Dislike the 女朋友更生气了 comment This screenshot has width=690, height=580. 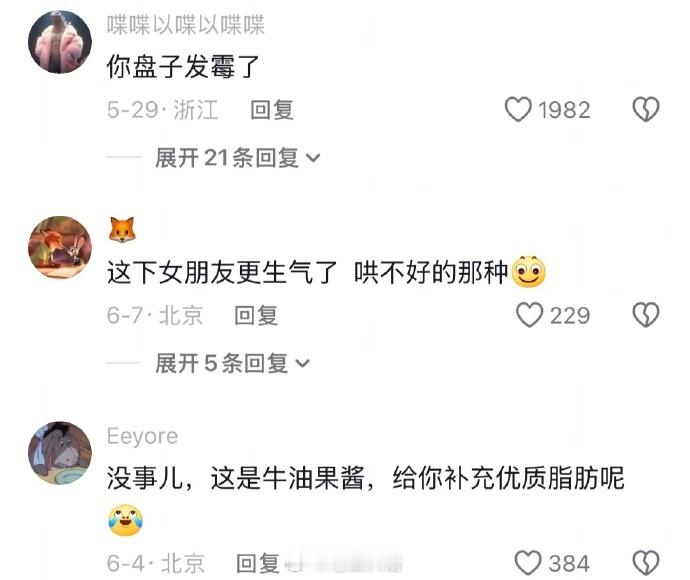click(646, 315)
